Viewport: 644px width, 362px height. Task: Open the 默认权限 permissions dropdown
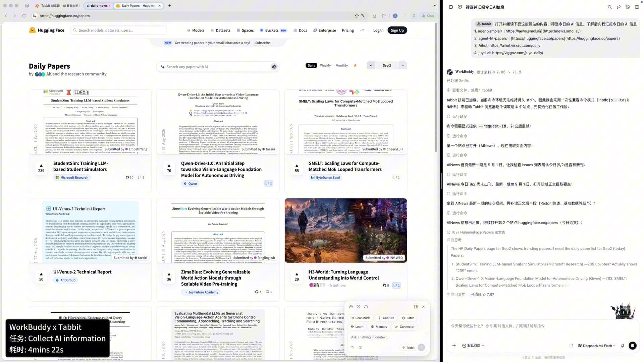(x=473, y=346)
